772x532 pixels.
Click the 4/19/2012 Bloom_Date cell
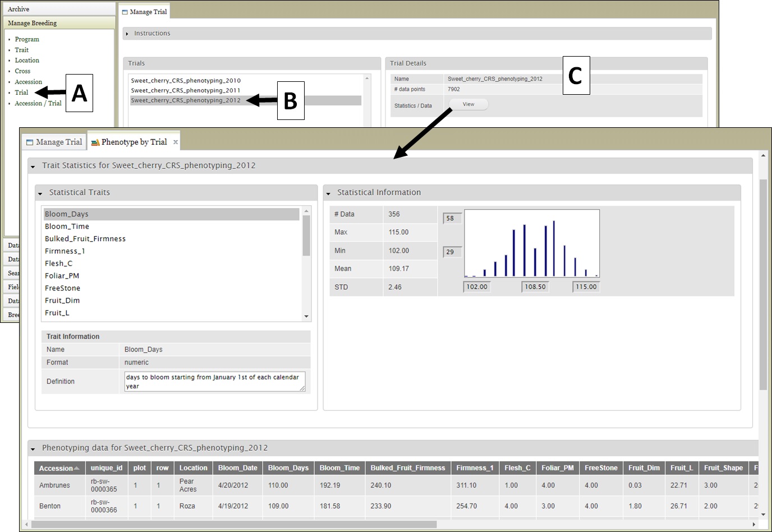238,506
